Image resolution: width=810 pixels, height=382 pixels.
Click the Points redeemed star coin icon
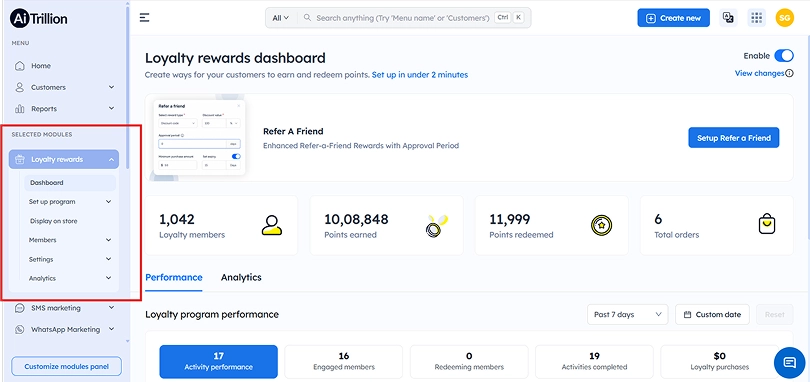(601, 225)
